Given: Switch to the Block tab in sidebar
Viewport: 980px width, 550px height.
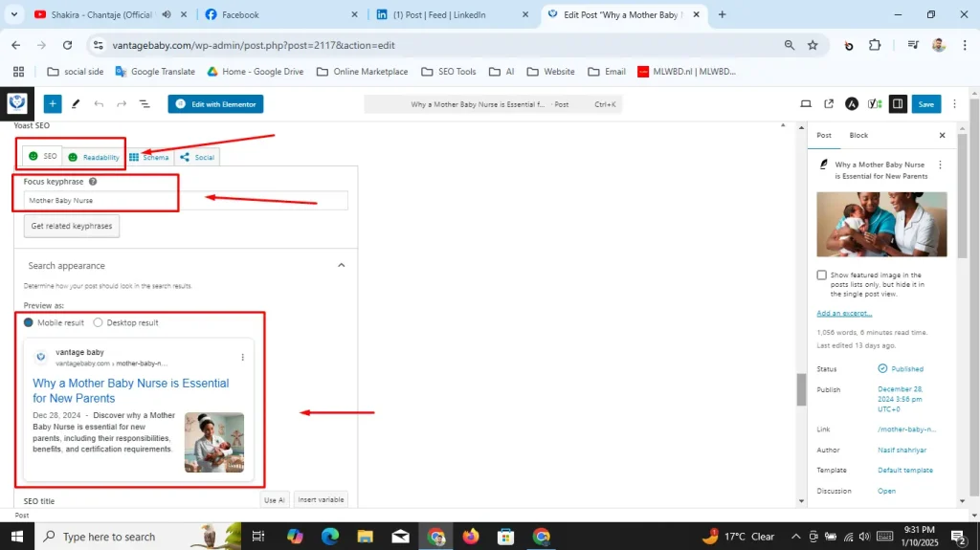Looking at the screenshot, I should click(x=858, y=136).
